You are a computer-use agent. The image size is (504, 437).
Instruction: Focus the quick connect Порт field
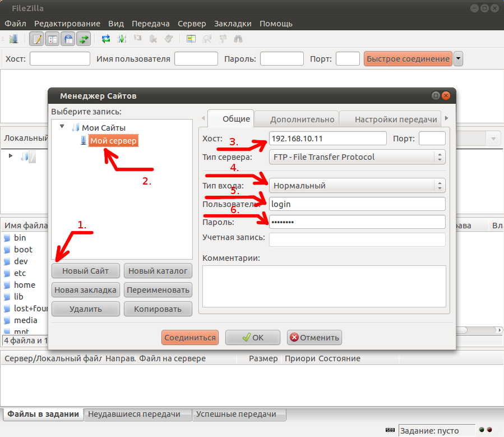[348, 59]
